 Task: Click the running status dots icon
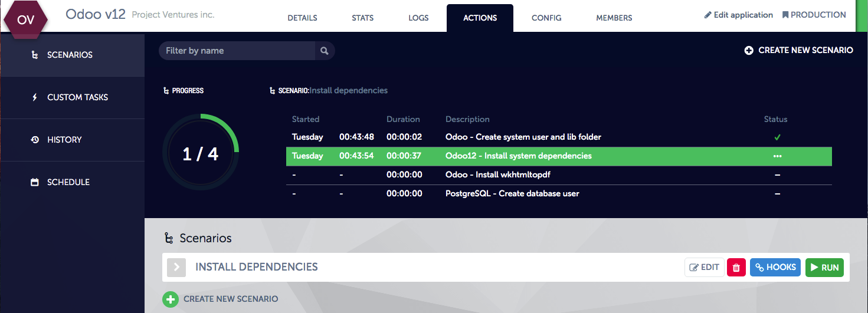[777, 156]
